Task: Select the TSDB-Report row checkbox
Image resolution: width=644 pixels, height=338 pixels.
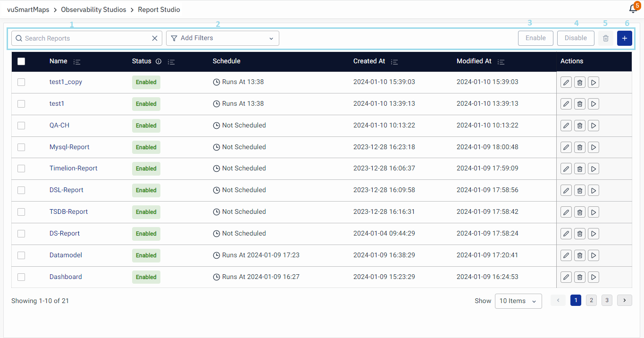Action: click(21, 212)
